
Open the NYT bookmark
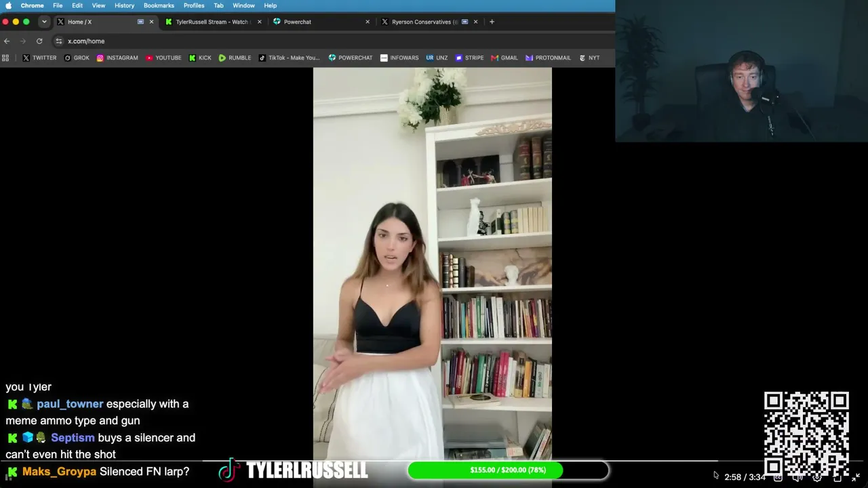pyautogui.click(x=589, y=58)
